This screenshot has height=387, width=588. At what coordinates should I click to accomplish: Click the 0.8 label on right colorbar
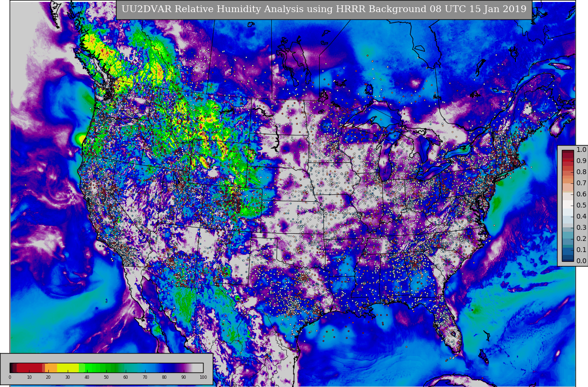tap(581, 172)
